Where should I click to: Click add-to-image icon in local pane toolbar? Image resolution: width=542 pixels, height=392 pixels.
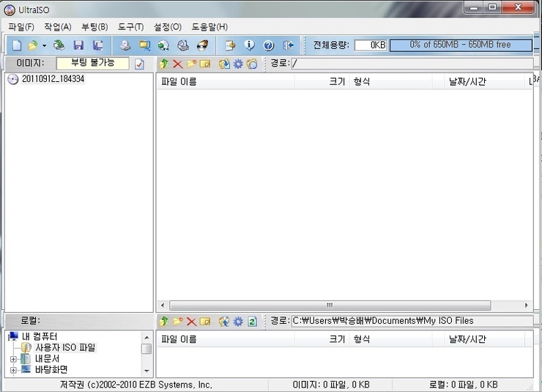point(224,322)
